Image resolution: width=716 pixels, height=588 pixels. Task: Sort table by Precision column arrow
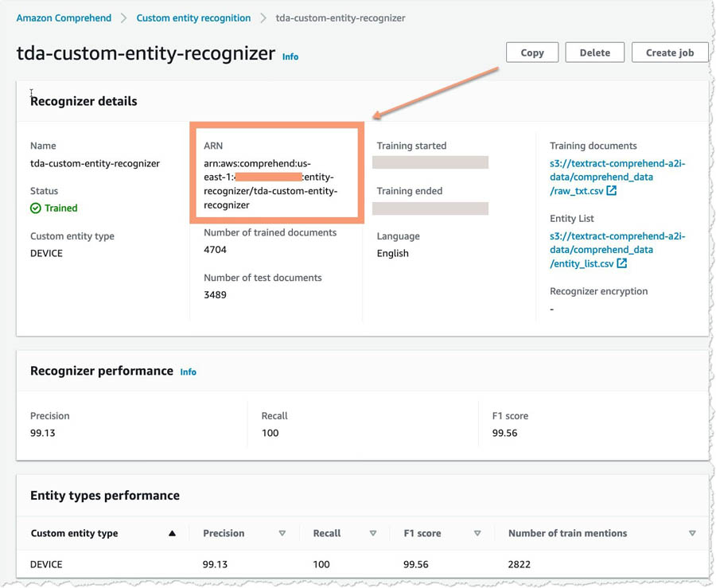[282, 533]
